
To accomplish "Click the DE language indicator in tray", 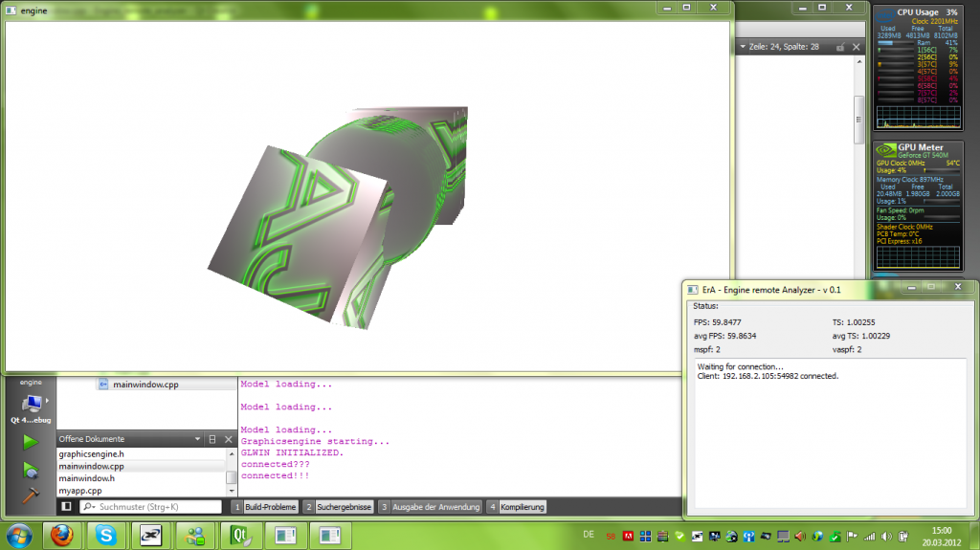I will point(589,535).
